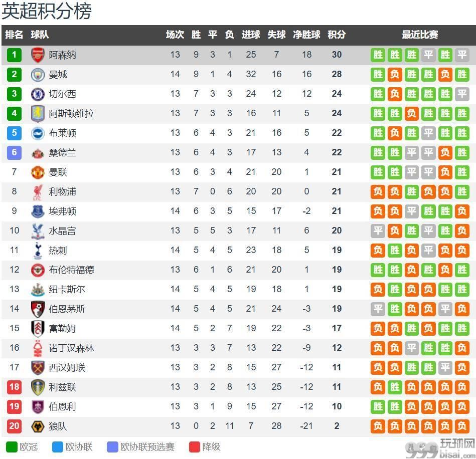The width and height of the screenshot is (476, 459).
Task: Sort by 净胜球 column header
Action: 306,35
